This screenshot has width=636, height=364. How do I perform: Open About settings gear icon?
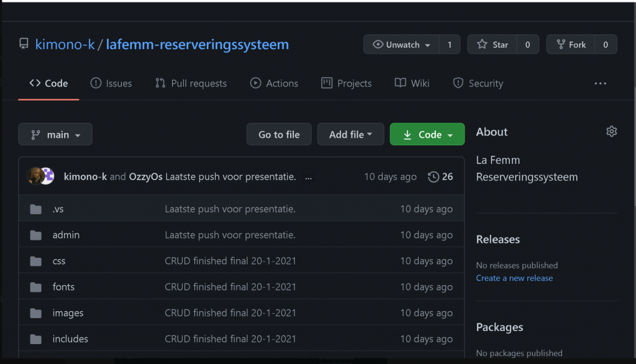coord(611,132)
